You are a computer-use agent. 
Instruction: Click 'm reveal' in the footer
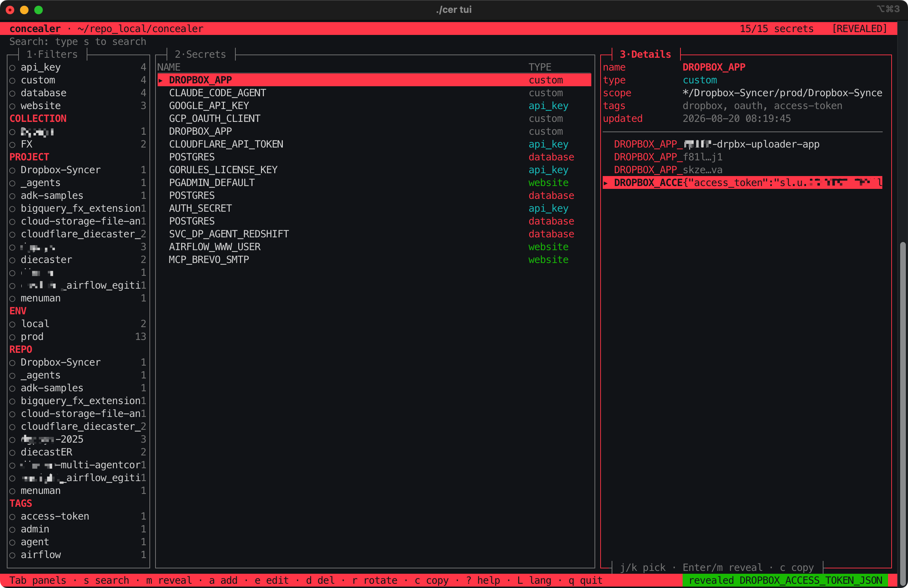tap(169, 581)
